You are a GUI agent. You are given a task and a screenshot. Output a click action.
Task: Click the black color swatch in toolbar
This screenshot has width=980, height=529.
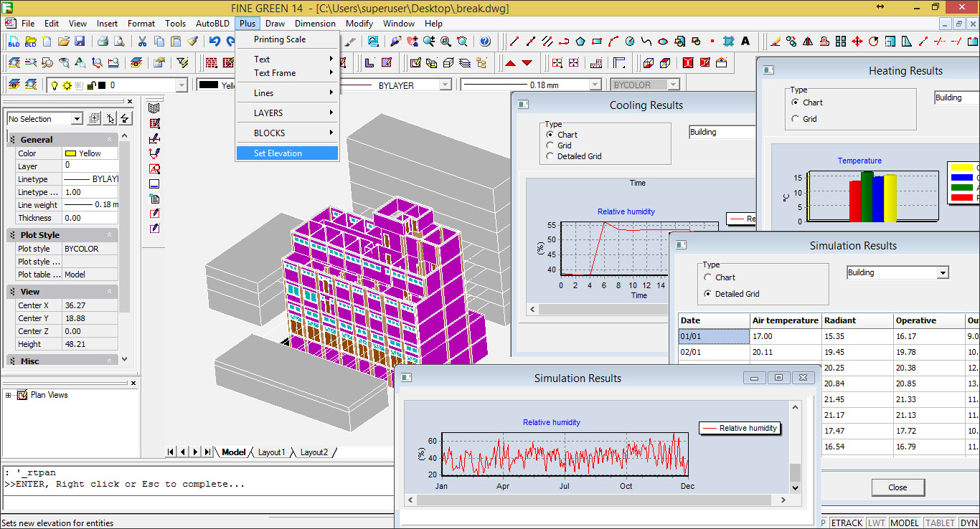click(x=209, y=85)
